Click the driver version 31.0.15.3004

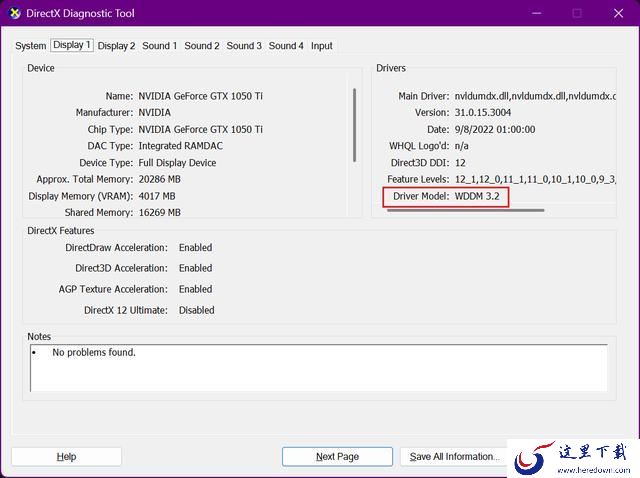click(x=483, y=113)
